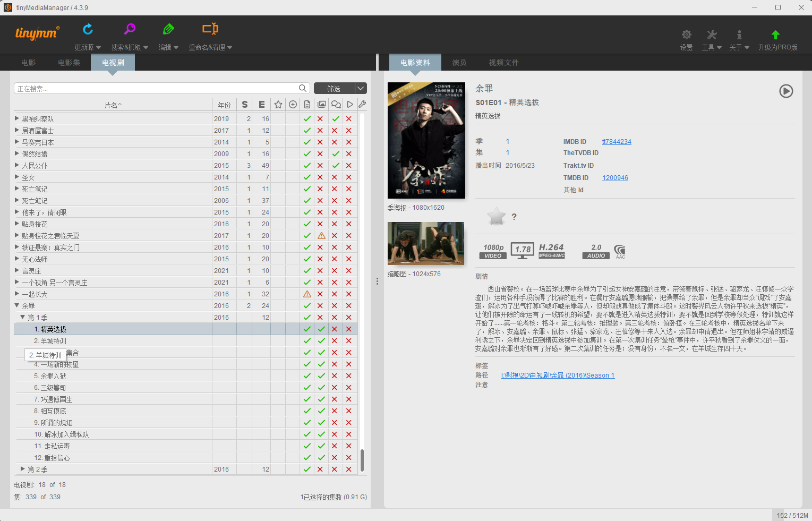Click the 更新源 refresh icon

(x=88, y=29)
